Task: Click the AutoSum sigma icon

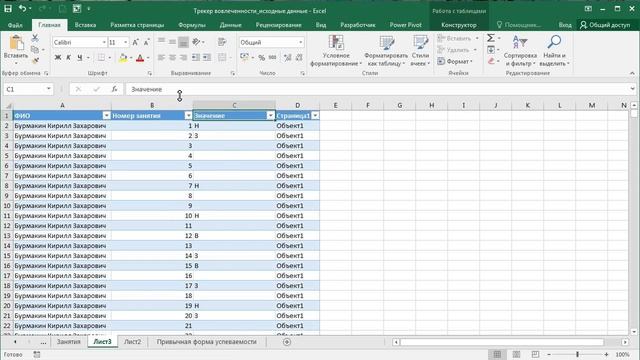Action: [491, 38]
